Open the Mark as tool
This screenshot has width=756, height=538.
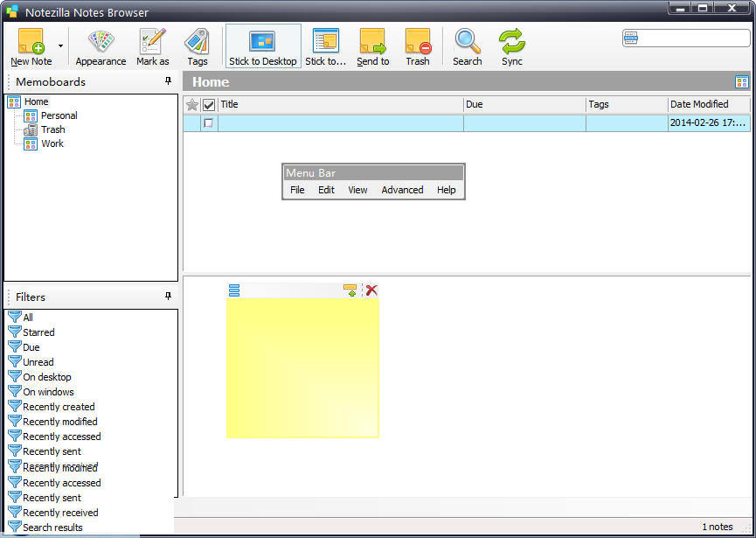click(152, 47)
